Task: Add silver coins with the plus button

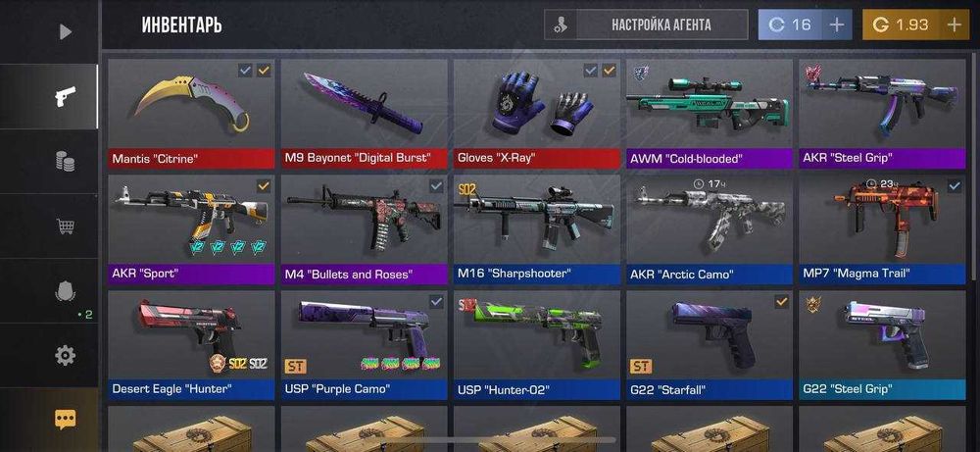Action: click(836, 25)
